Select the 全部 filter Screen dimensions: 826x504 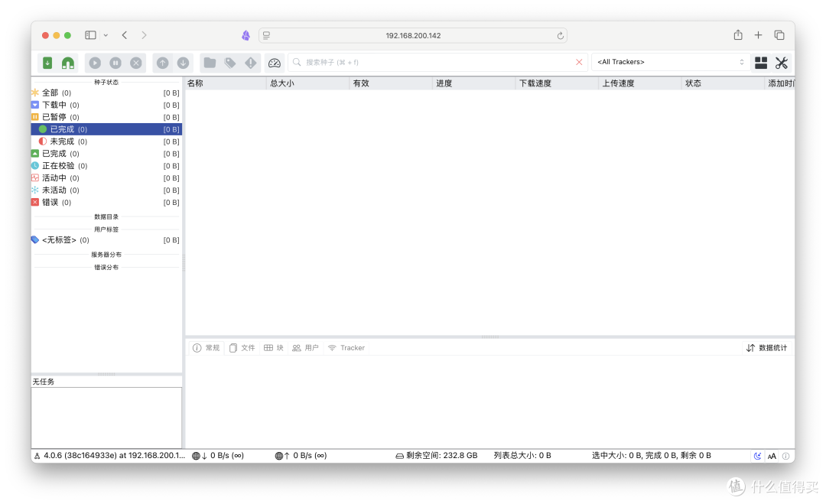click(x=106, y=93)
